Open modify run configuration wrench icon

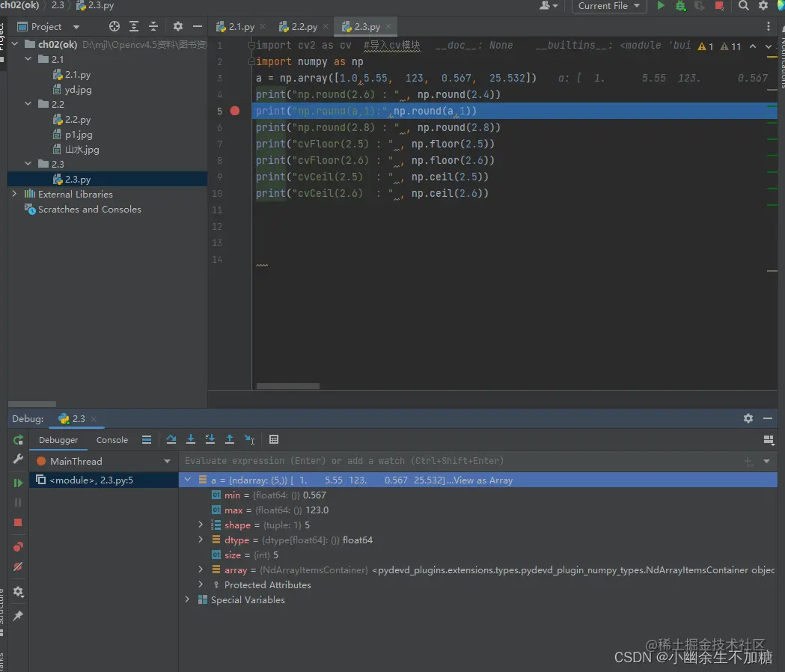18,459
